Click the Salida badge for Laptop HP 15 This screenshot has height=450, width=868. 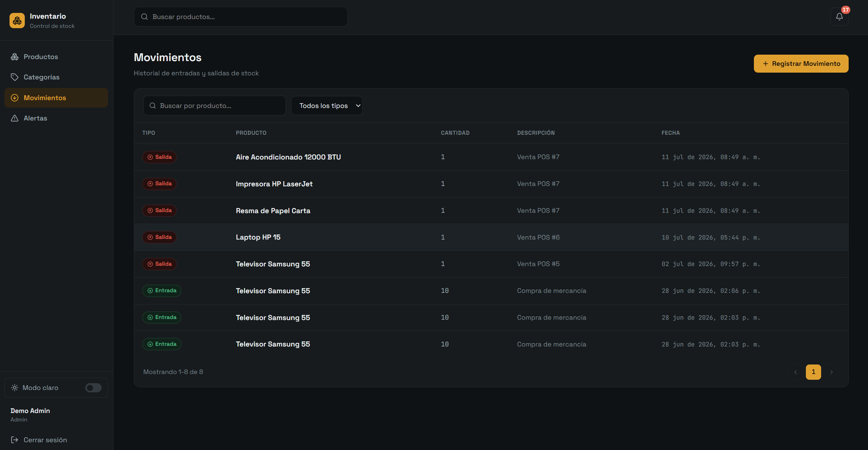coord(159,237)
